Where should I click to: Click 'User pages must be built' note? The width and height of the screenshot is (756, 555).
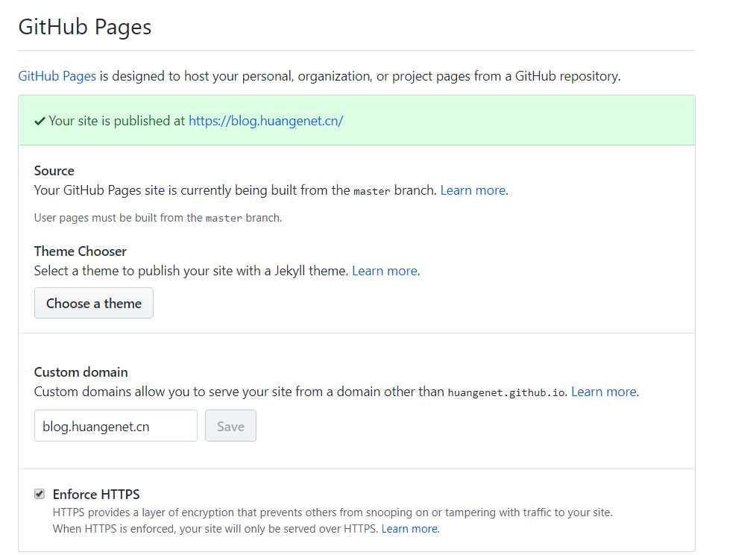[x=157, y=218]
